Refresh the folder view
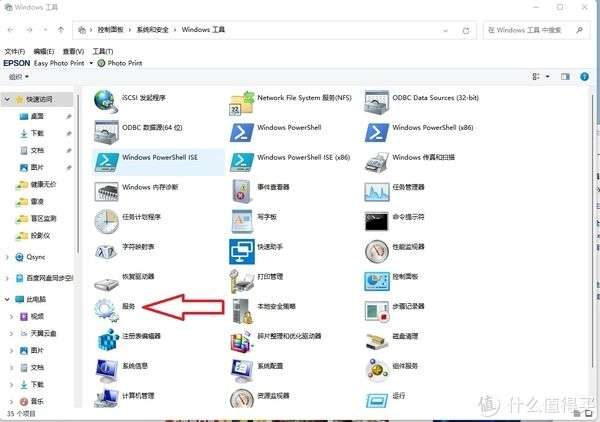Viewport: 600px width, 422px height. (466, 30)
